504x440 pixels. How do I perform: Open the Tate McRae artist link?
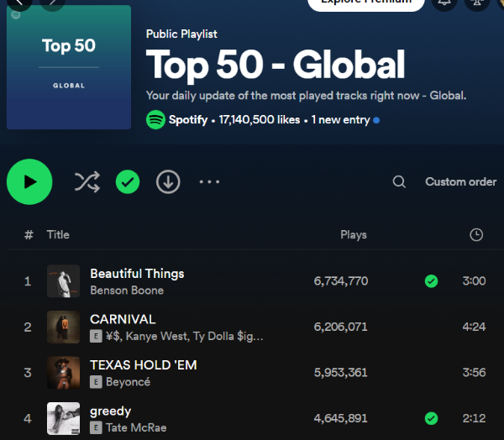click(x=136, y=427)
